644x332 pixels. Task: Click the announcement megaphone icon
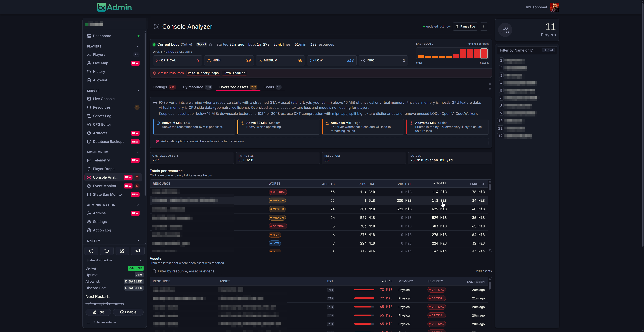138,251
